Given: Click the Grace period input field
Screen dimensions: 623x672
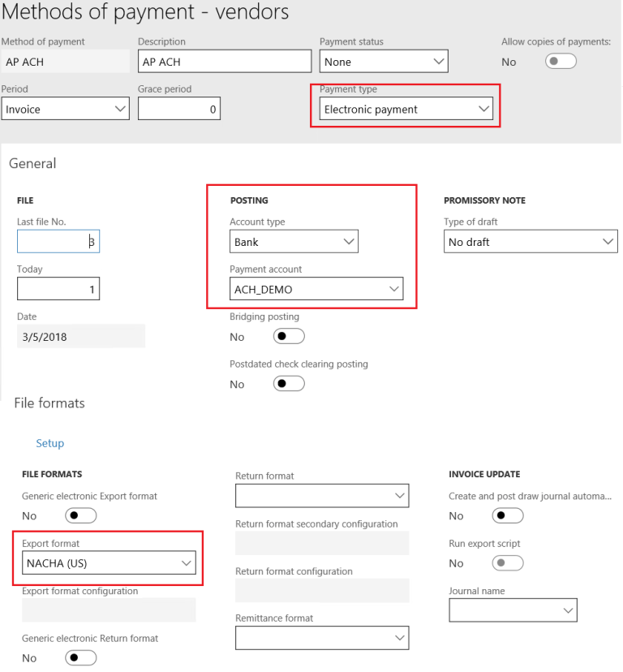Looking at the screenshot, I should coord(179,109).
